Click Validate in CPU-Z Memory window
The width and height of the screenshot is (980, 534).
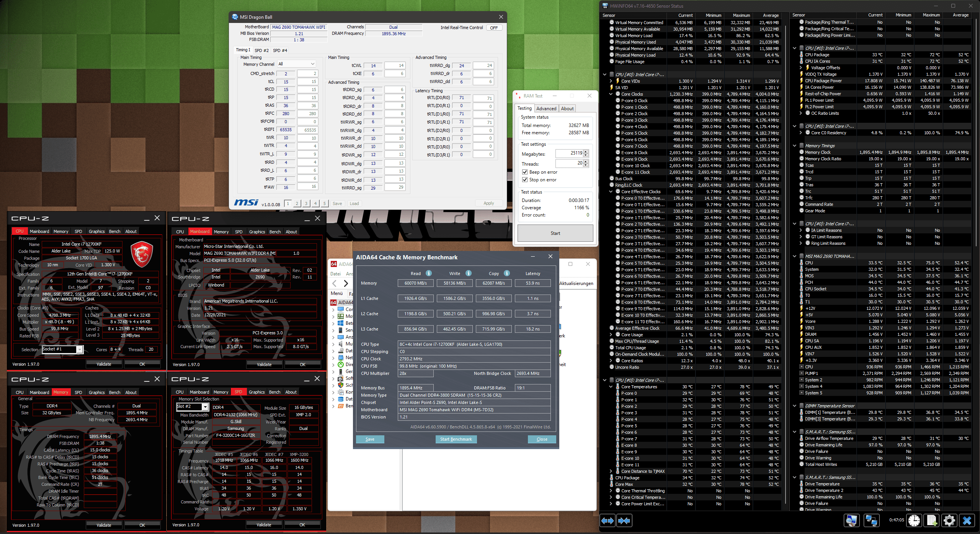[104, 525]
